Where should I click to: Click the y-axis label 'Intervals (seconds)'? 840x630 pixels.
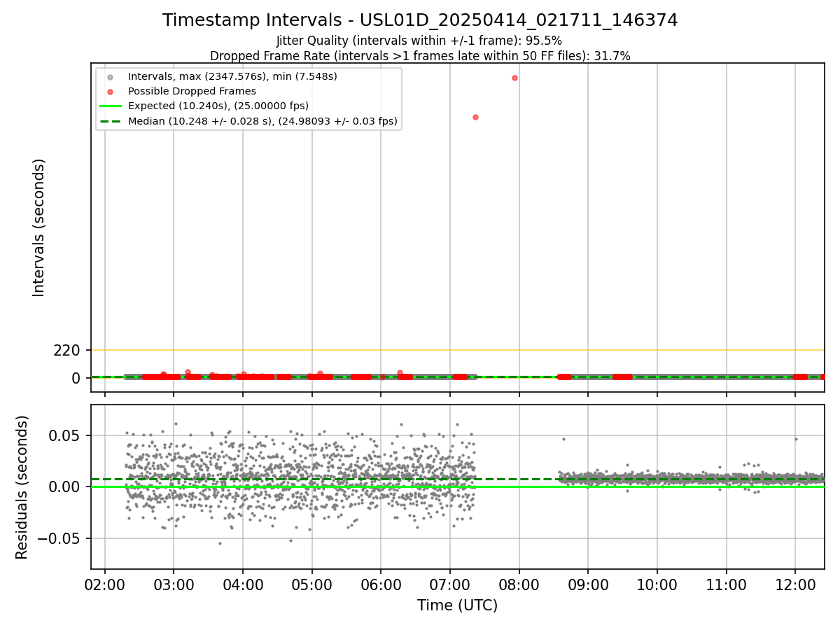39,227
